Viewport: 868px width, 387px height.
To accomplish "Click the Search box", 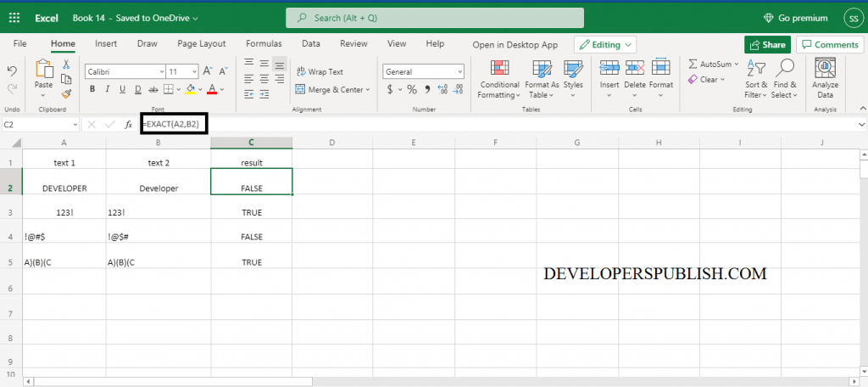I will [435, 18].
